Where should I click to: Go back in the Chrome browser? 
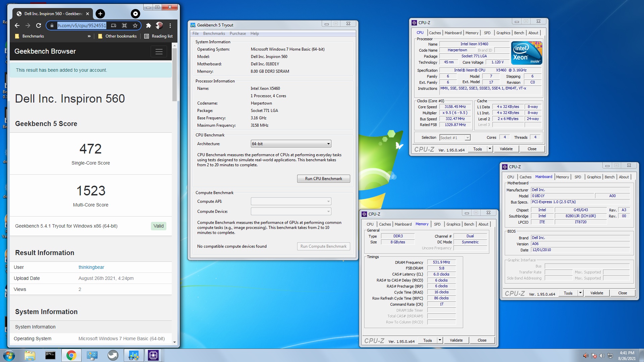(17, 25)
